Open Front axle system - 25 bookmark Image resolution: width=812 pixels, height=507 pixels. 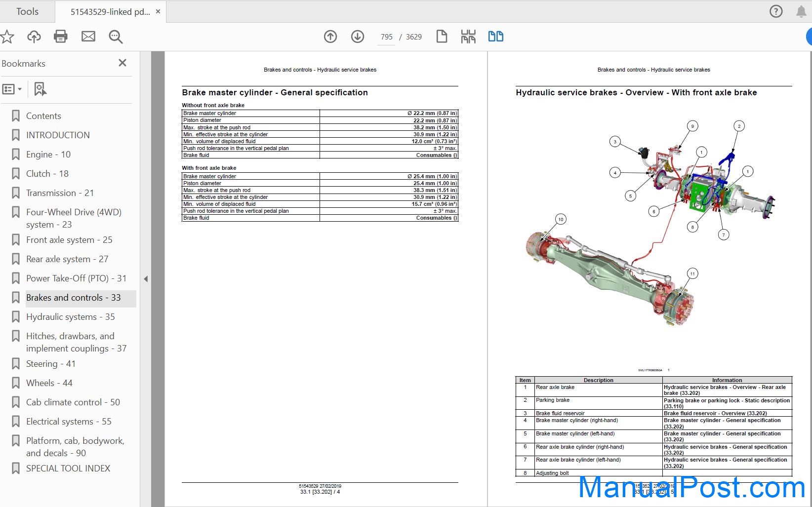point(69,240)
